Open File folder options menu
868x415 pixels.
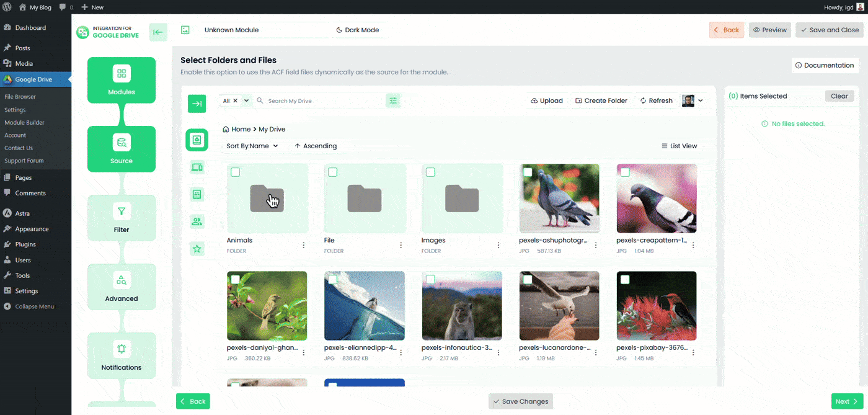pyautogui.click(x=401, y=245)
